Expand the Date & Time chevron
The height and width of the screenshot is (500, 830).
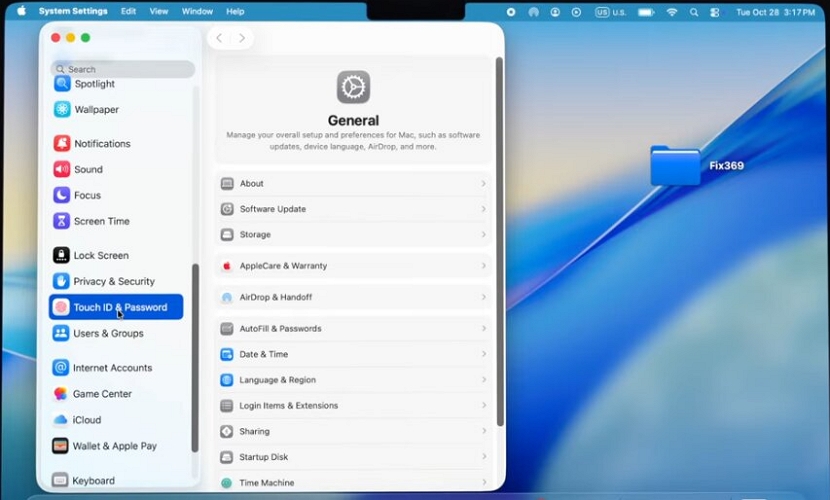click(x=483, y=354)
